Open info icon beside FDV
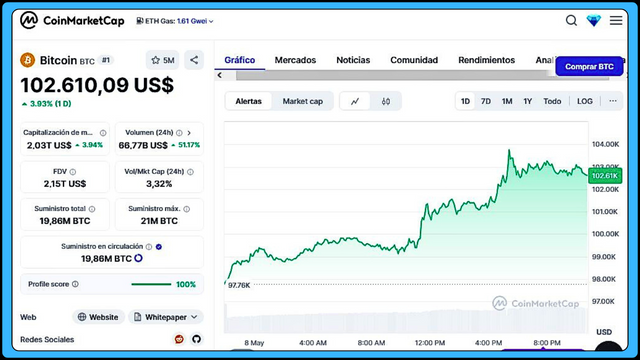 coord(73,172)
